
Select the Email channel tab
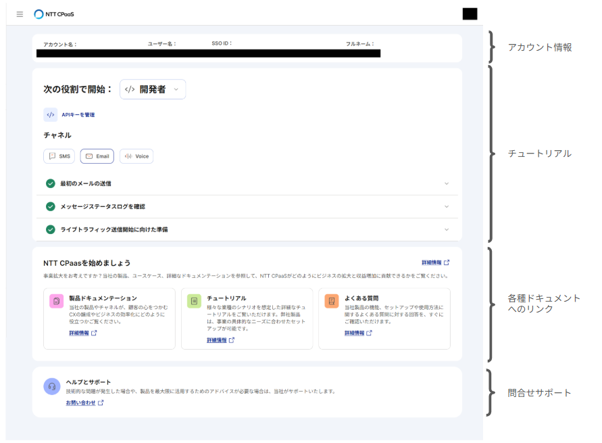pos(97,156)
